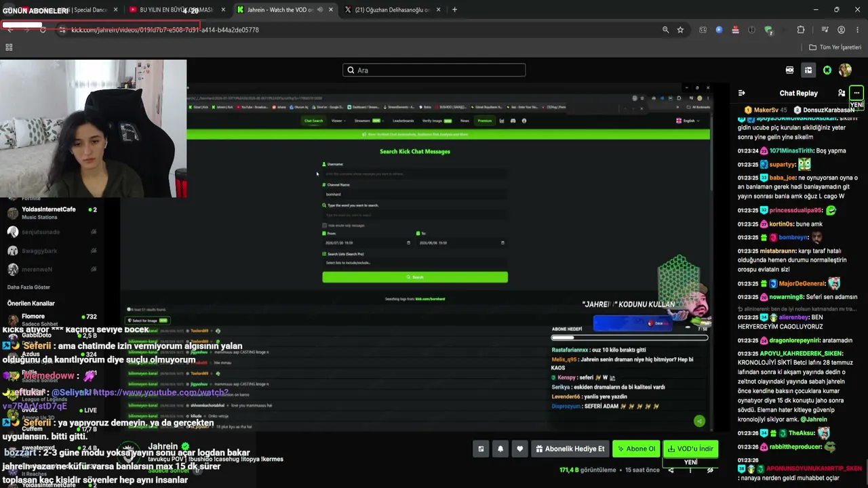Click the Jahrein streamer name below video

pyautogui.click(x=162, y=446)
